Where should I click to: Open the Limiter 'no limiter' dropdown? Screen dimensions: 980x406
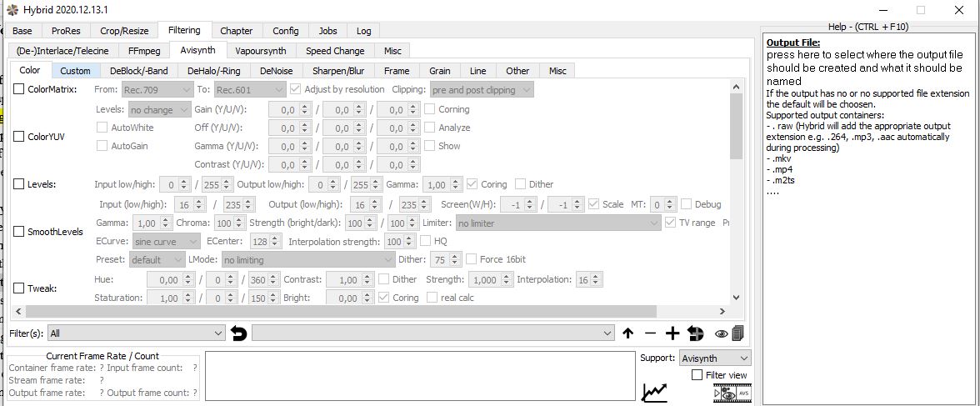point(557,223)
